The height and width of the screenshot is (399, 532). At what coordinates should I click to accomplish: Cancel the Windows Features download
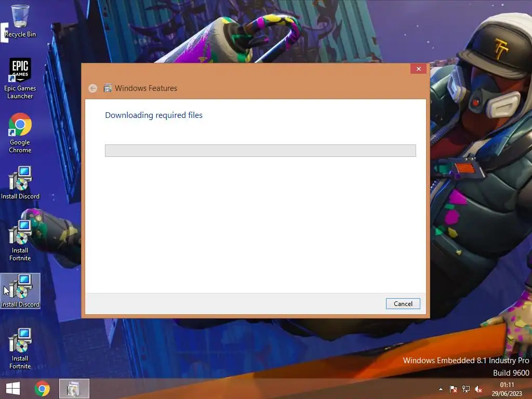coord(403,303)
